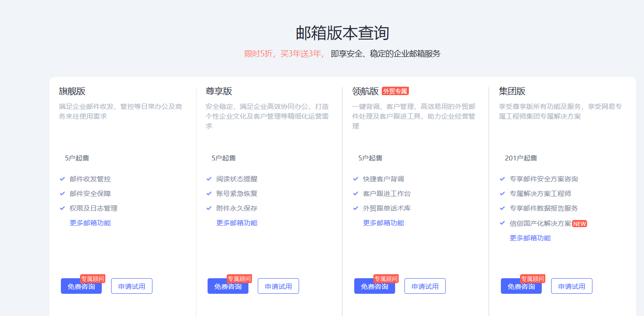Click 申请试用 under 集团版
The width and height of the screenshot is (644, 316).
[572, 286]
